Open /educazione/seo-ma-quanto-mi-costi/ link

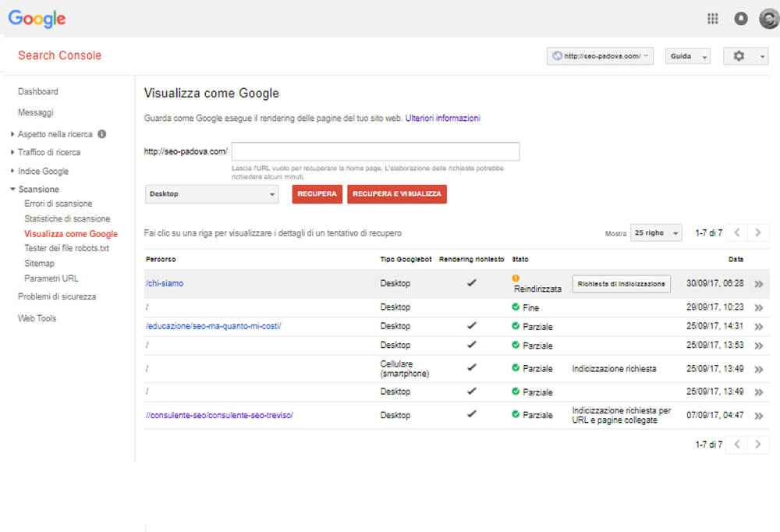coord(214,326)
